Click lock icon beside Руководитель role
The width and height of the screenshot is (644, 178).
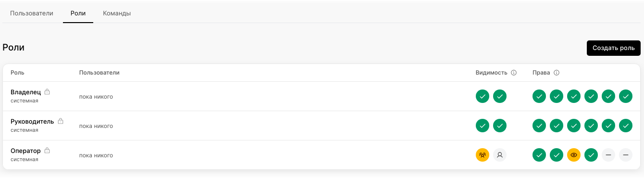(61, 121)
